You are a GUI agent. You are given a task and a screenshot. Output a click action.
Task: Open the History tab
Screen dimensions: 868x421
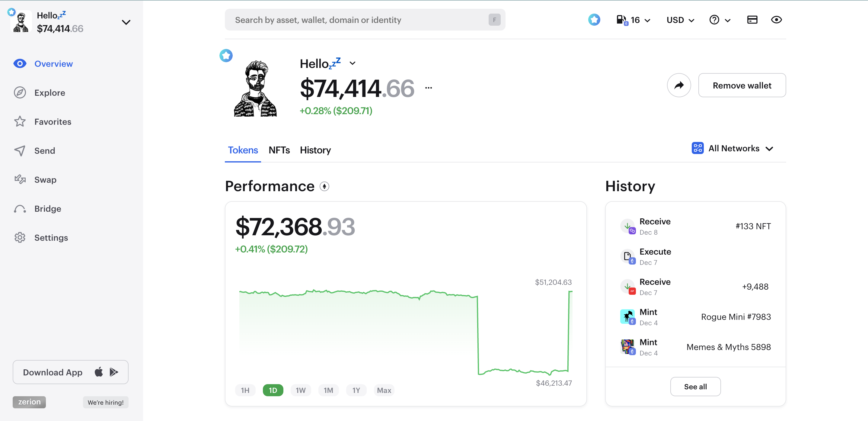pyautogui.click(x=315, y=150)
